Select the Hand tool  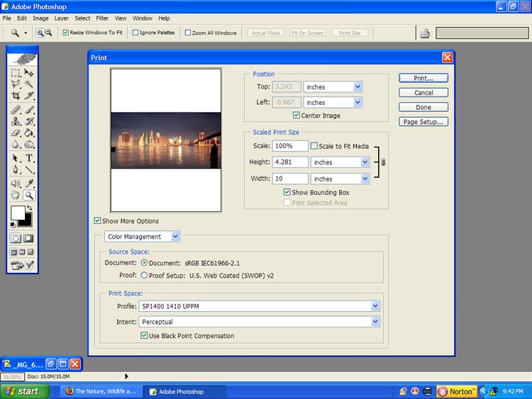tap(16, 195)
